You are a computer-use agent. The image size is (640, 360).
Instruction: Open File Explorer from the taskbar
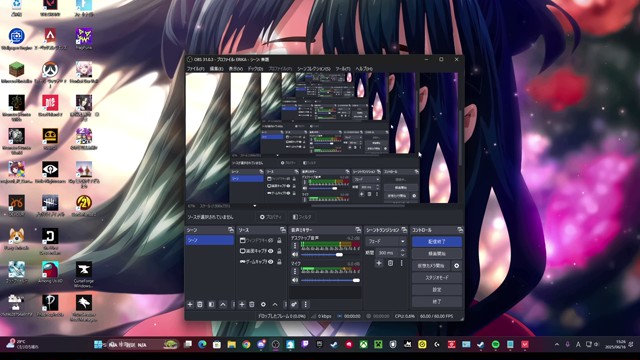point(231,345)
